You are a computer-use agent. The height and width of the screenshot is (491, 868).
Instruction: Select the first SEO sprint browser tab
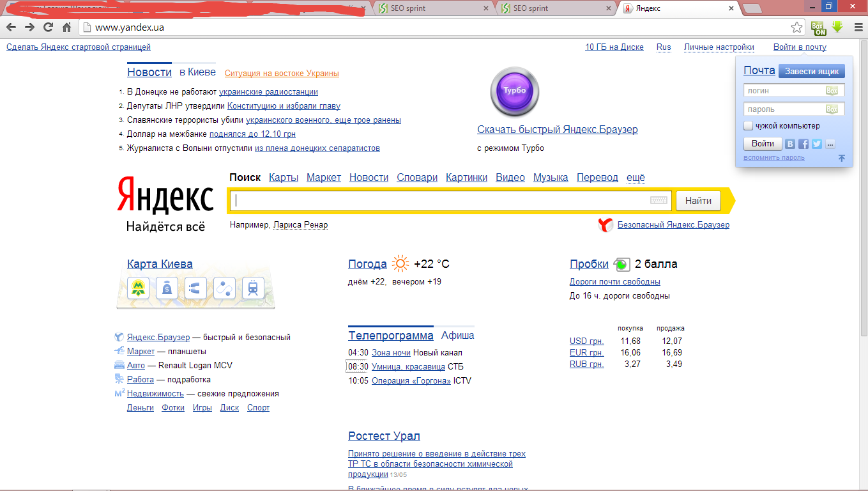pyautogui.click(x=430, y=8)
